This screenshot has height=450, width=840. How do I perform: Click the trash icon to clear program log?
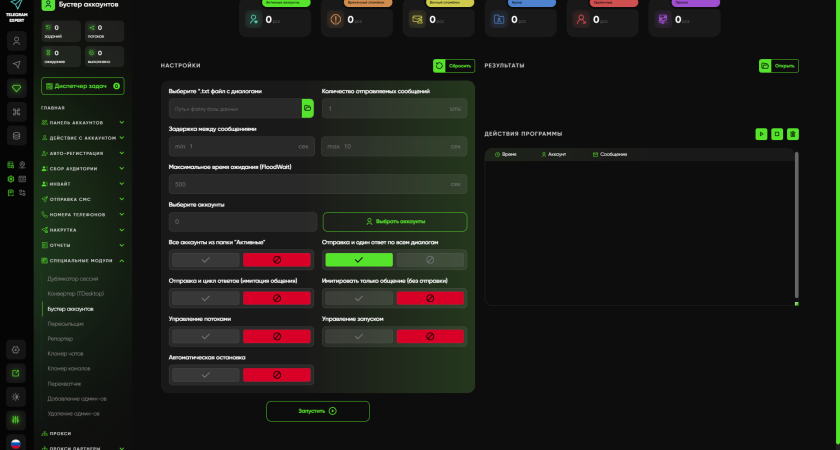point(793,134)
